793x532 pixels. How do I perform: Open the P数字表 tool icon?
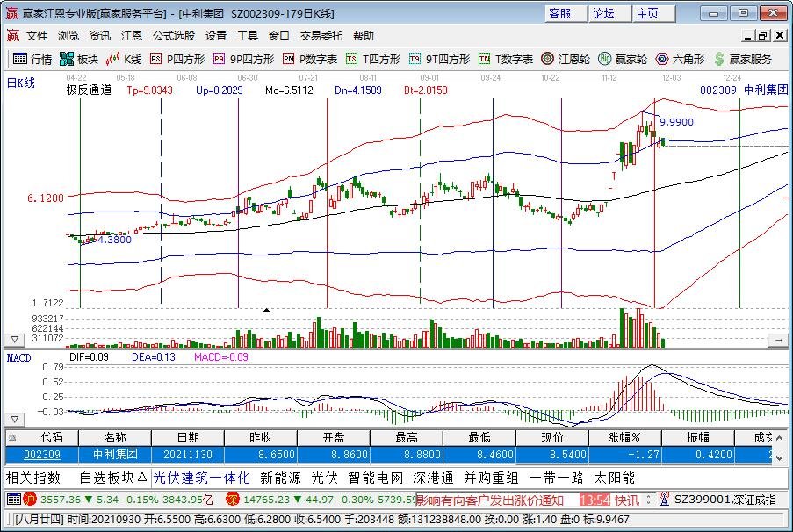click(288, 59)
